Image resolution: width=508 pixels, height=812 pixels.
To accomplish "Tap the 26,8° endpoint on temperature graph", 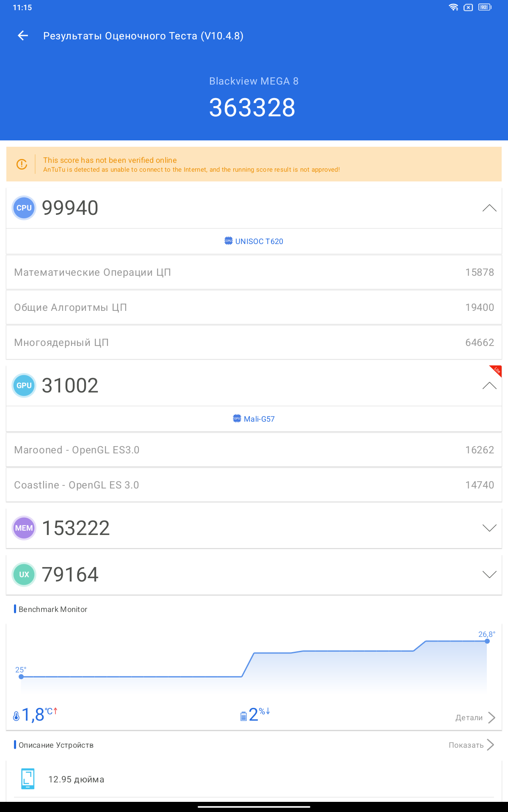I will point(487,641).
